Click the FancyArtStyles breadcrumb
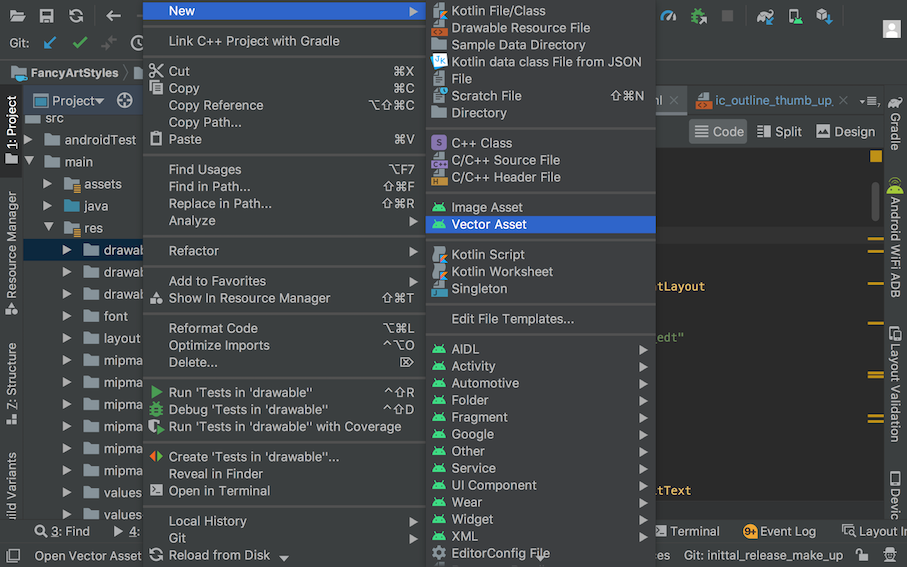 (x=65, y=73)
